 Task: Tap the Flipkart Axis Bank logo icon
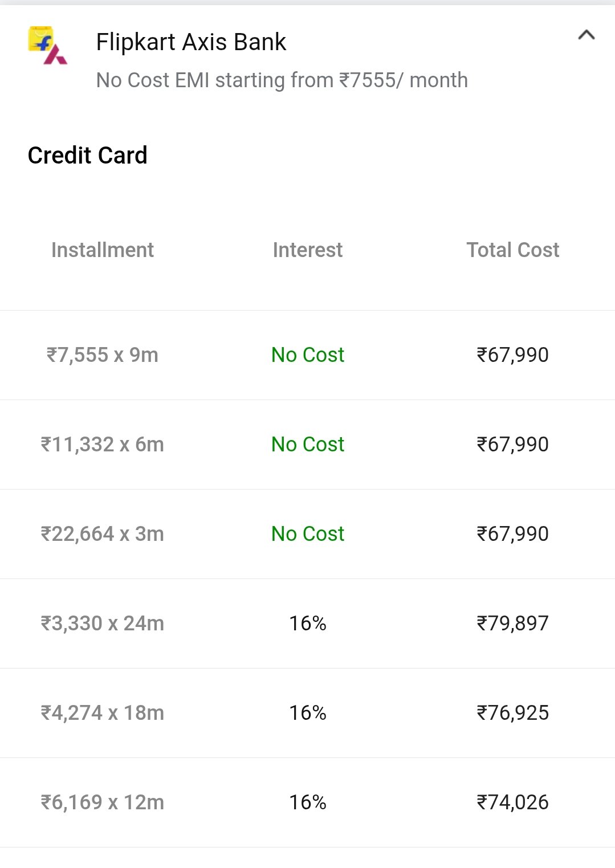[x=48, y=45]
